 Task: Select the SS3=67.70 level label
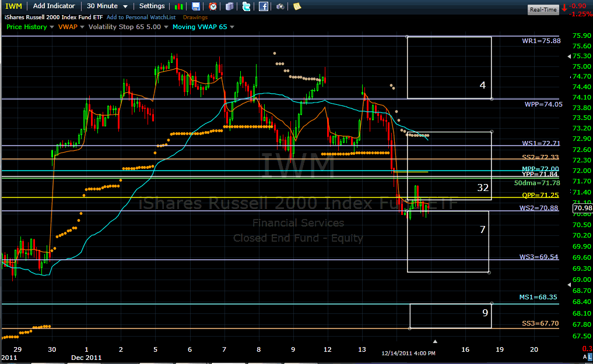pos(540,324)
